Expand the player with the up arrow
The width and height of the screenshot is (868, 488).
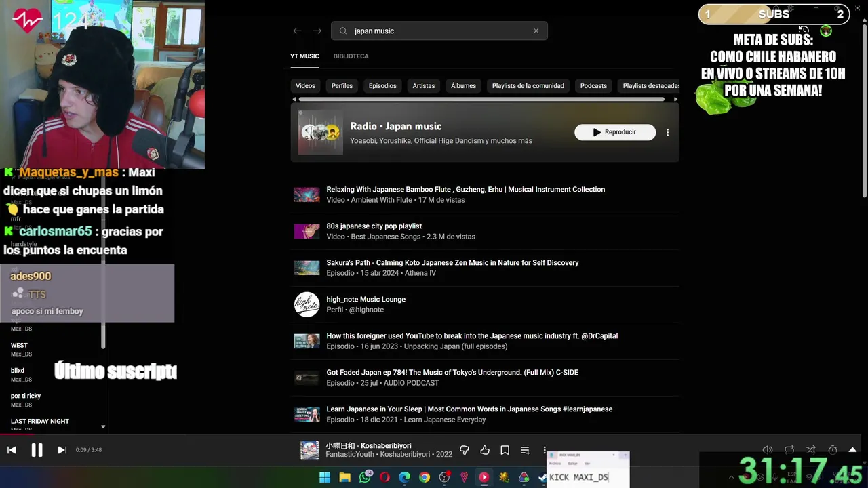pyautogui.click(x=852, y=450)
